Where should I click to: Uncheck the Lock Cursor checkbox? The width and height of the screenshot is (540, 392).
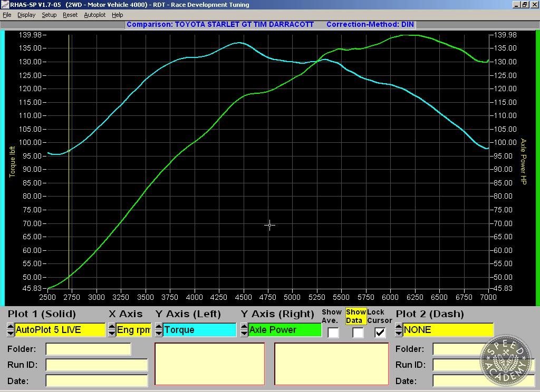click(x=380, y=332)
